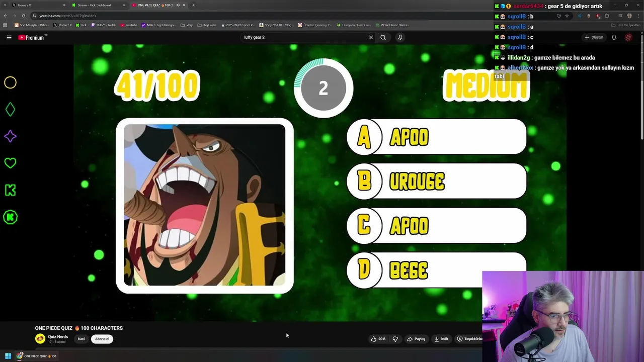Open 'WoW Classic Blacks...' bookmark

click(x=392, y=25)
